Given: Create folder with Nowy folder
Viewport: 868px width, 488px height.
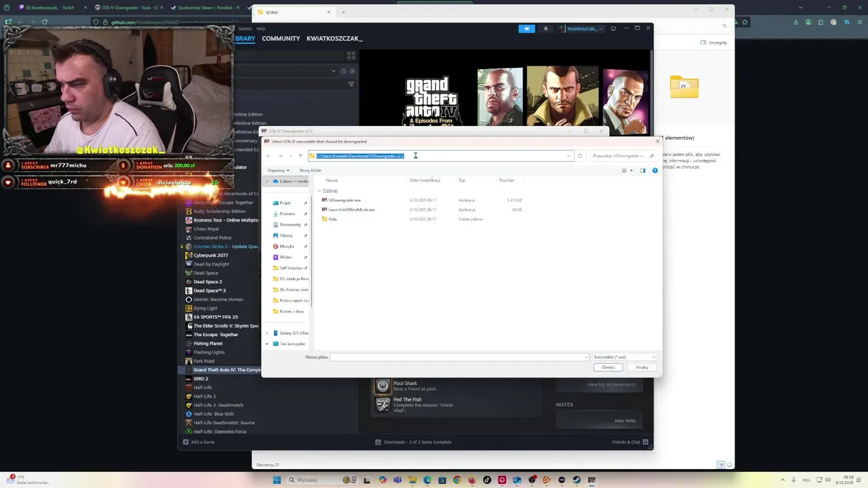Looking at the screenshot, I should tap(311, 170).
